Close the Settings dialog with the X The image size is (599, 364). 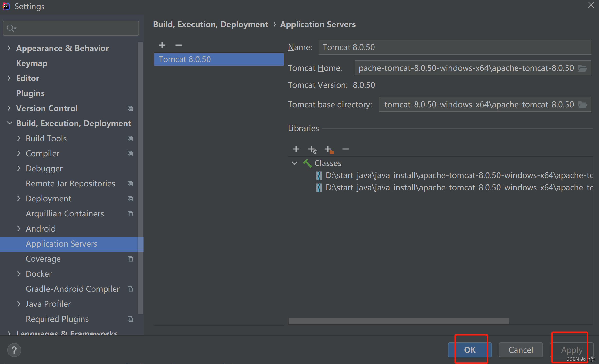click(591, 5)
